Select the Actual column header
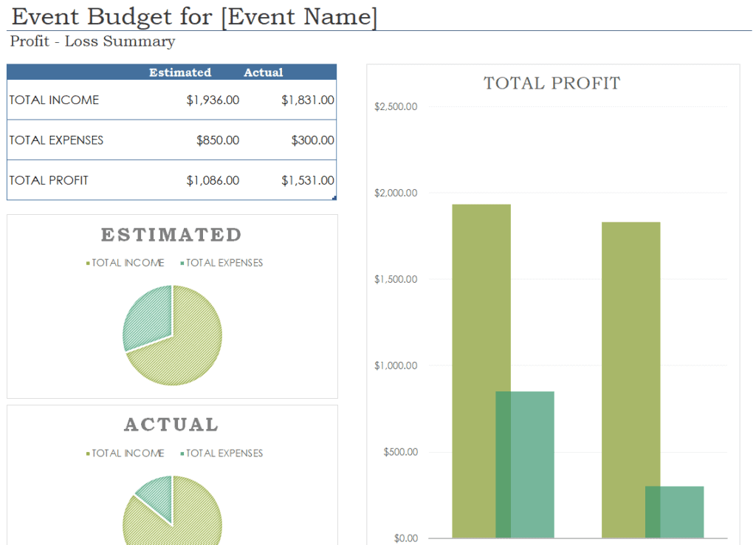Screen dimensions: 756x545 tap(264, 72)
